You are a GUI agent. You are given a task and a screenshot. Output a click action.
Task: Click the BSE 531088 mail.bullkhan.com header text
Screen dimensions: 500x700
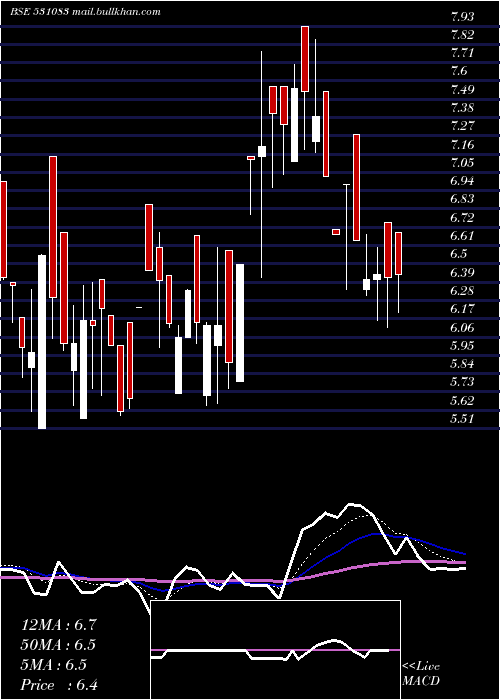point(86,12)
